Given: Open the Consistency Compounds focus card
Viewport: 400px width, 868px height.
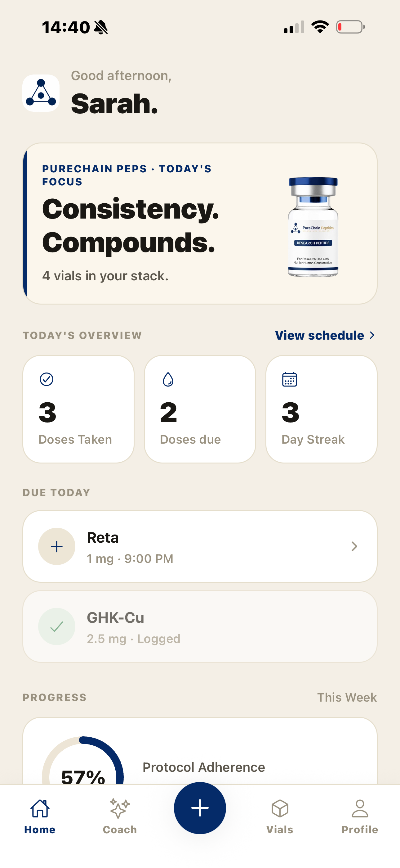Looking at the screenshot, I should [200, 224].
